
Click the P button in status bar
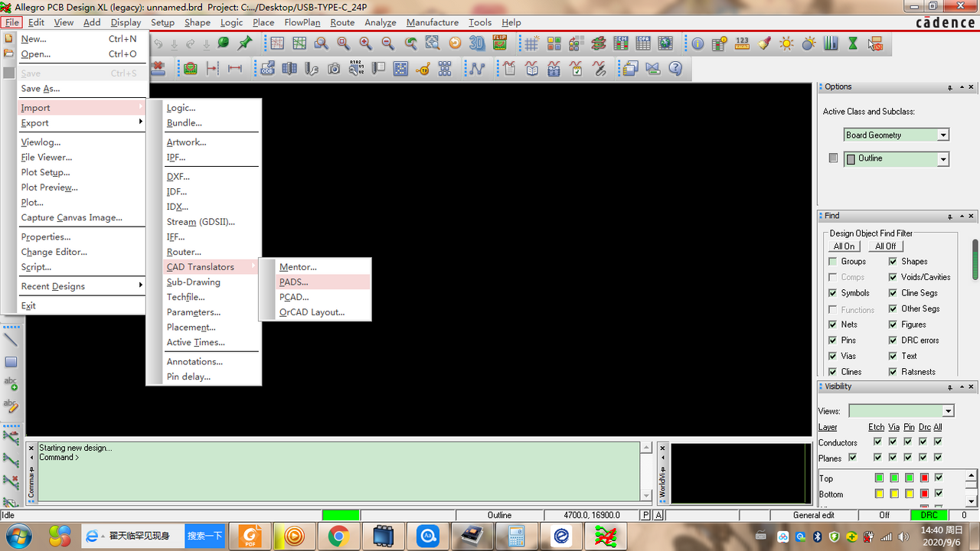(646, 516)
